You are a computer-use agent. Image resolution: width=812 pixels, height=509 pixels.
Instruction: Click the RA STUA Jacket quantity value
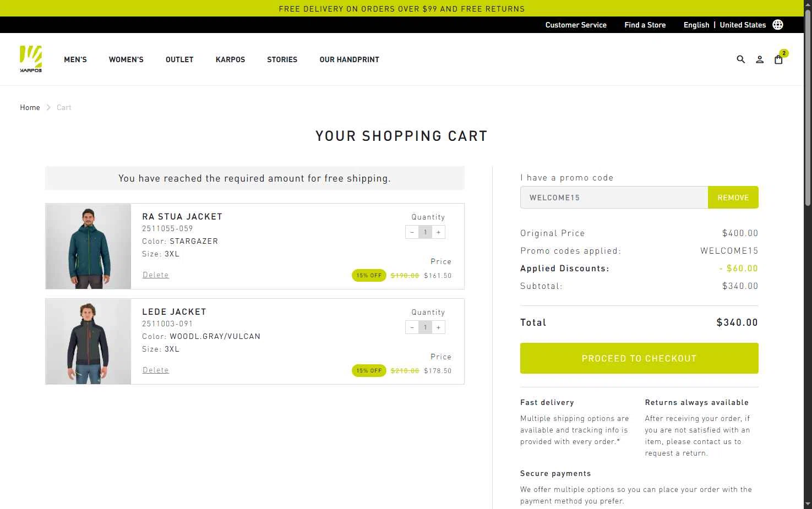click(425, 232)
